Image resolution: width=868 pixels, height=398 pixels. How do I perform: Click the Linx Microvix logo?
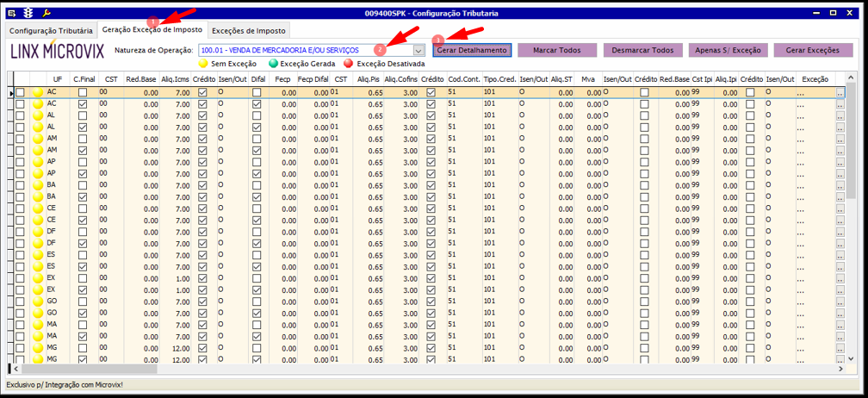click(x=57, y=51)
